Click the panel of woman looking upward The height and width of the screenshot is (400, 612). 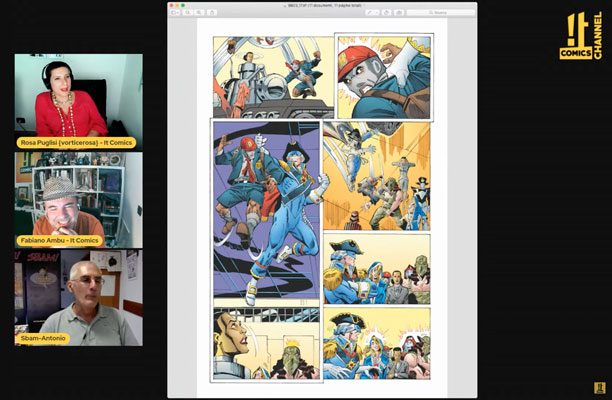[267, 343]
